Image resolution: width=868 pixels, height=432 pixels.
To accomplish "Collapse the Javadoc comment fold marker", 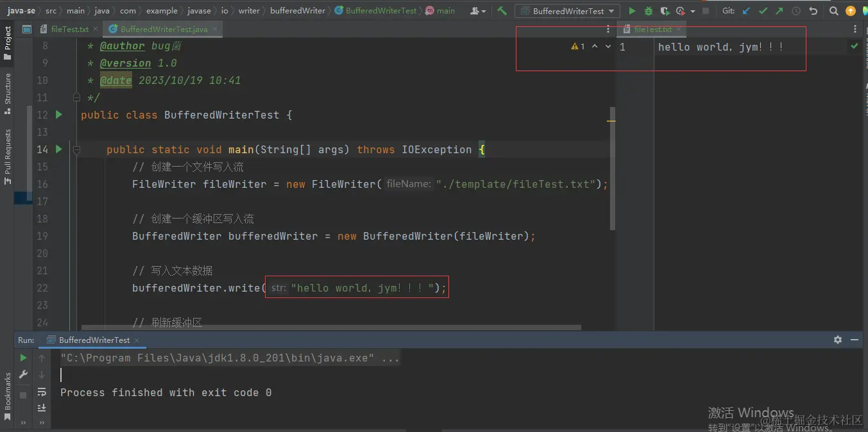I will 76,97.
